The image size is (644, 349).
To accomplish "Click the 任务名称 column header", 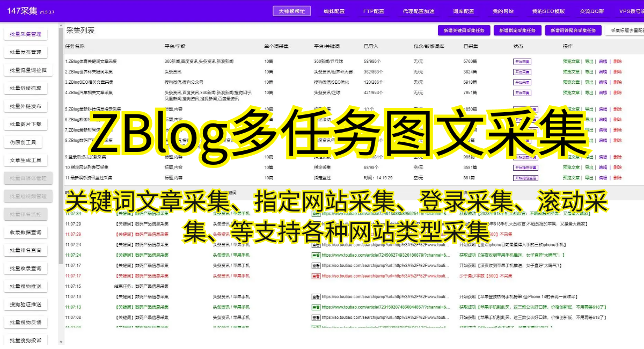I will click(x=75, y=47).
